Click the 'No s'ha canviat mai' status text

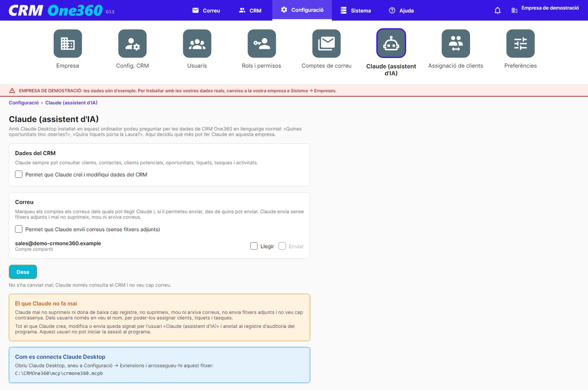click(90, 285)
